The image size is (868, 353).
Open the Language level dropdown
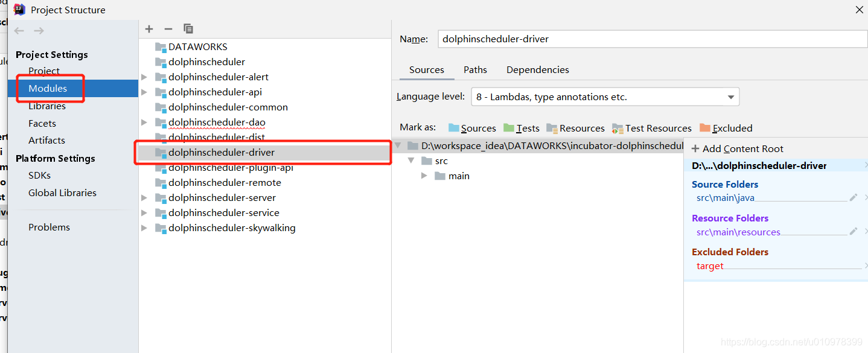click(x=604, y=97)
